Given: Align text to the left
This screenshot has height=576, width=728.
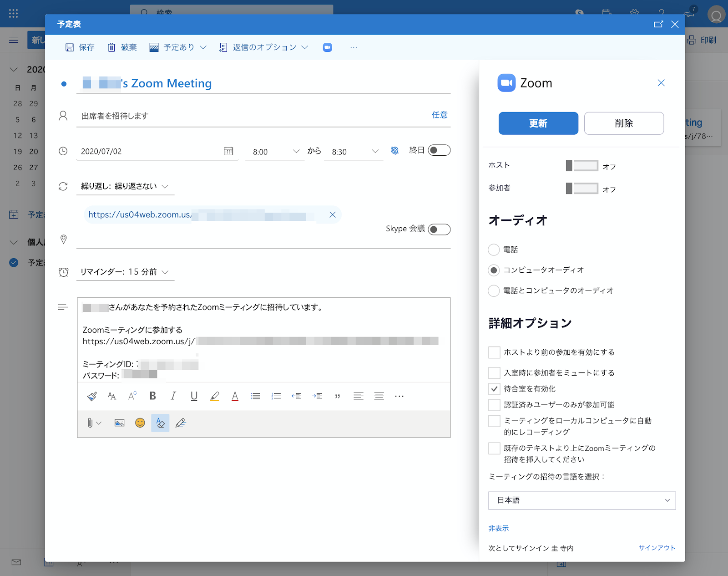Looking at the screenshot, I should click(359, 396).
